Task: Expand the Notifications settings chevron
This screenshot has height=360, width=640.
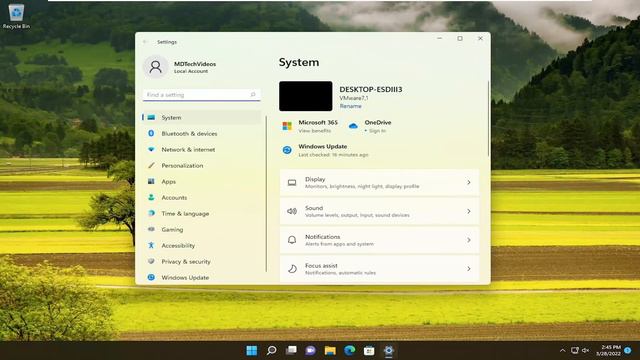Action: click(x=469, y=240)
